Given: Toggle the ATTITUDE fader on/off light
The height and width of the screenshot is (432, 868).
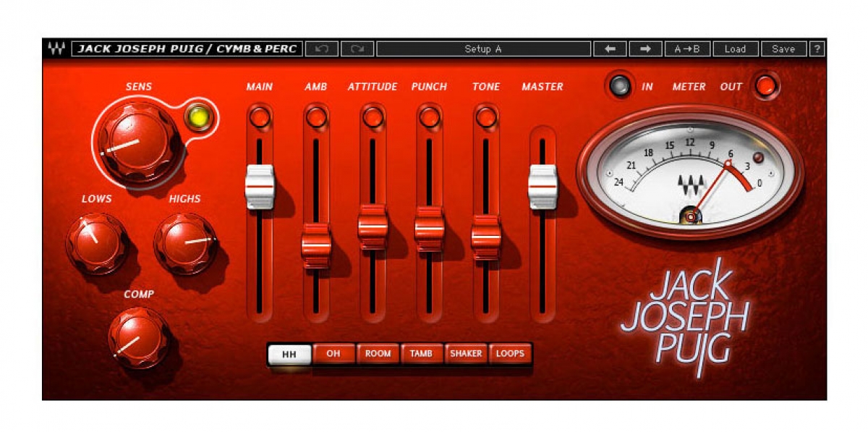Looking at the screenshot, I should (x=373, y=117).
